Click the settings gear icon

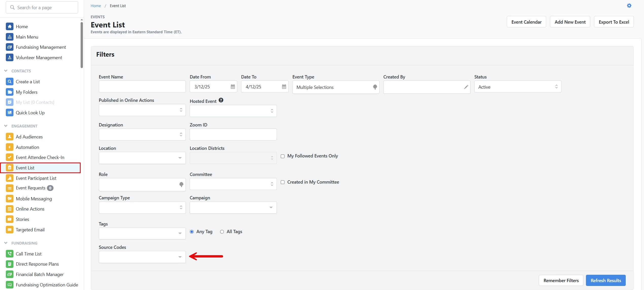[x=629, y=6]
